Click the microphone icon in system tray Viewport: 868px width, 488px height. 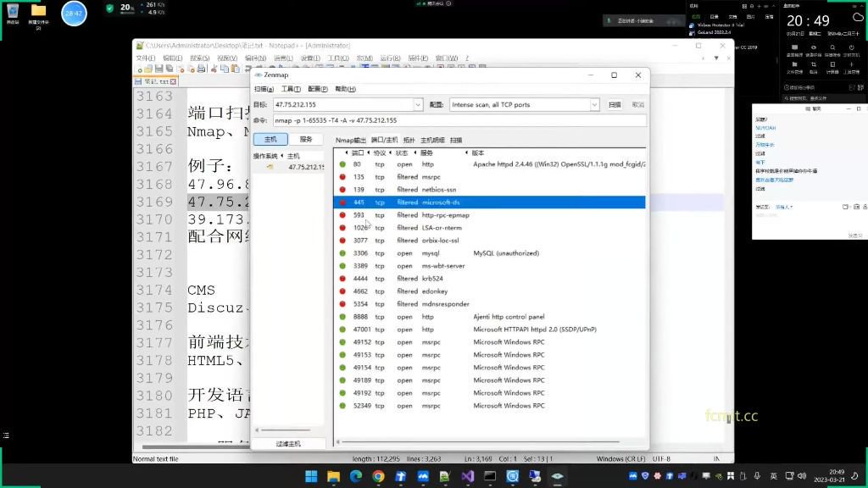coord(757,476)
